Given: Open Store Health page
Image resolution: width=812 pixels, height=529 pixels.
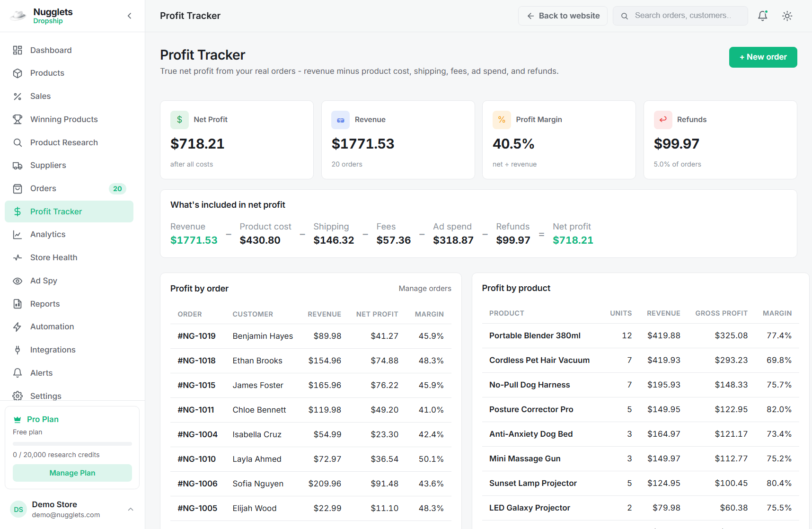Looking at the screenshot, I should 69,258.
